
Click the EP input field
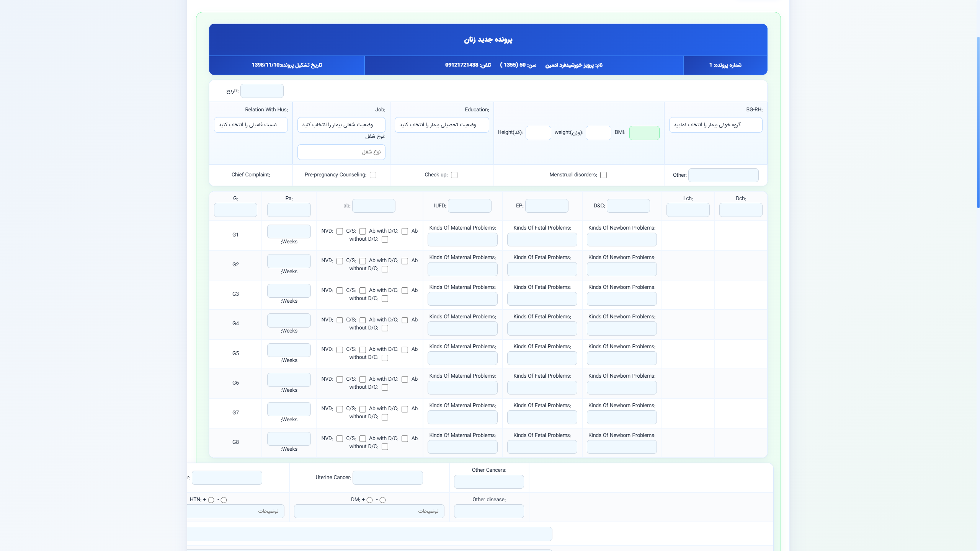[x=547, y=206]
